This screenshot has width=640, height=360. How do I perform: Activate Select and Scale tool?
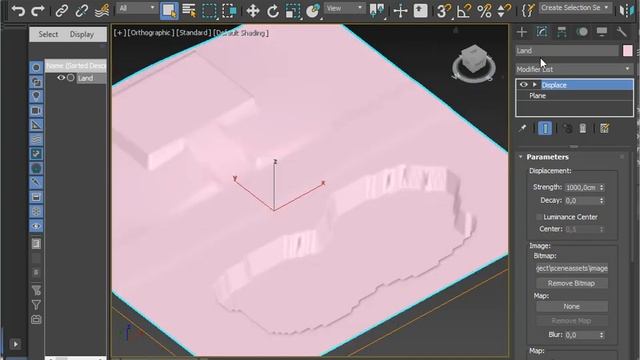pos(293,11)
